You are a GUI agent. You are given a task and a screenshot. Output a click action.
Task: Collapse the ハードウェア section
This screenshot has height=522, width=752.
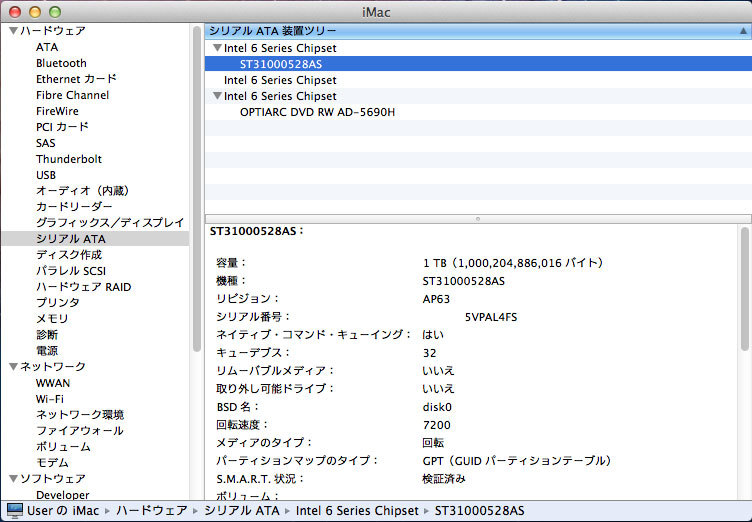pos(13,31)
